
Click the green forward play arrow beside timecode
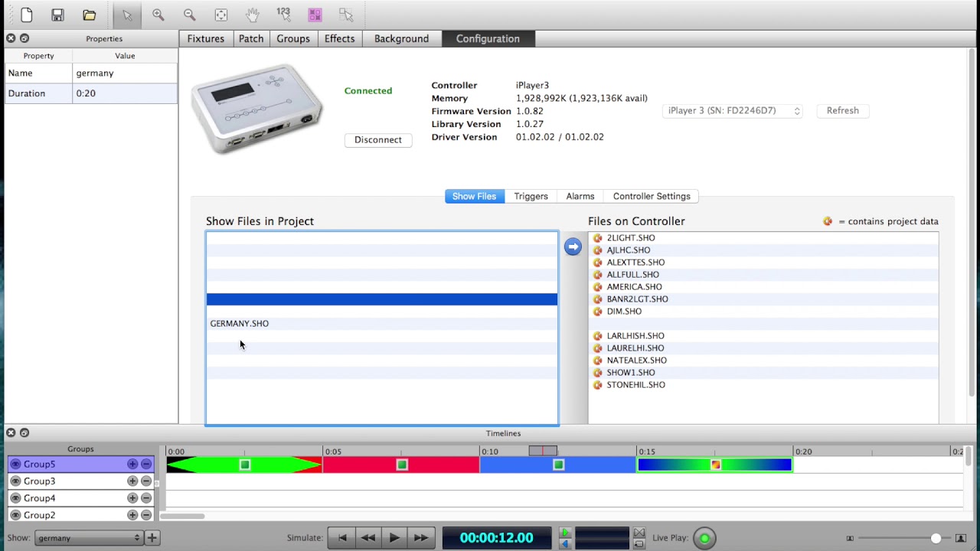point(565,533)
